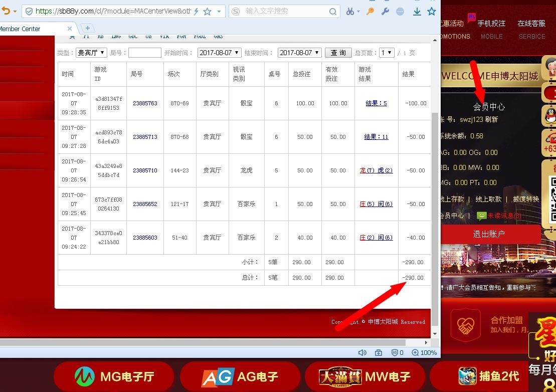The width and height of the screenshot is (556, 392).
Task: Open the QQ customer service icon on sidebar
Action: coord(549,116)
